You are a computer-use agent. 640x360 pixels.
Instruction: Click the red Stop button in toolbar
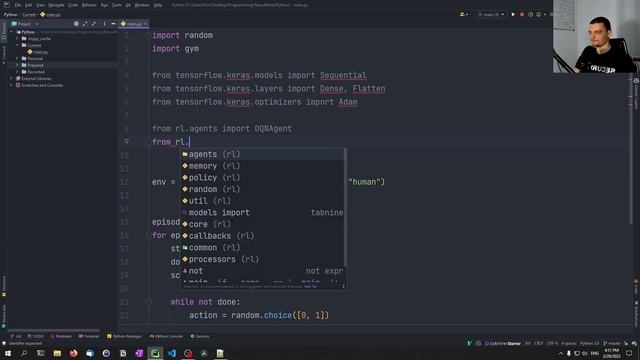[522, 14]
